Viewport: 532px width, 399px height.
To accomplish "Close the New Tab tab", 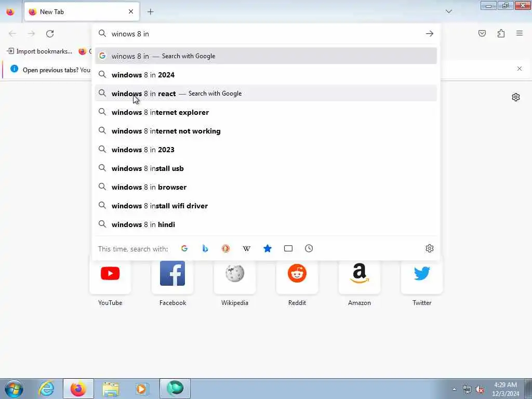I will point(131,11).
